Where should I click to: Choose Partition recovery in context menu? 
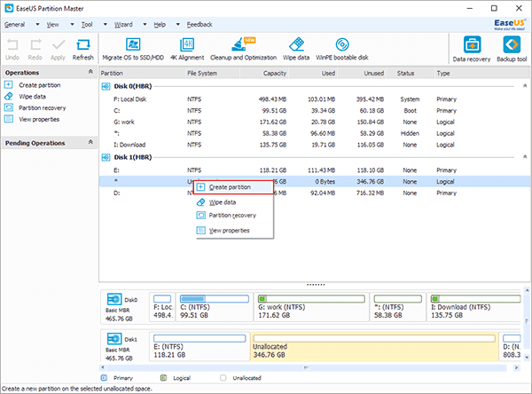235,216
